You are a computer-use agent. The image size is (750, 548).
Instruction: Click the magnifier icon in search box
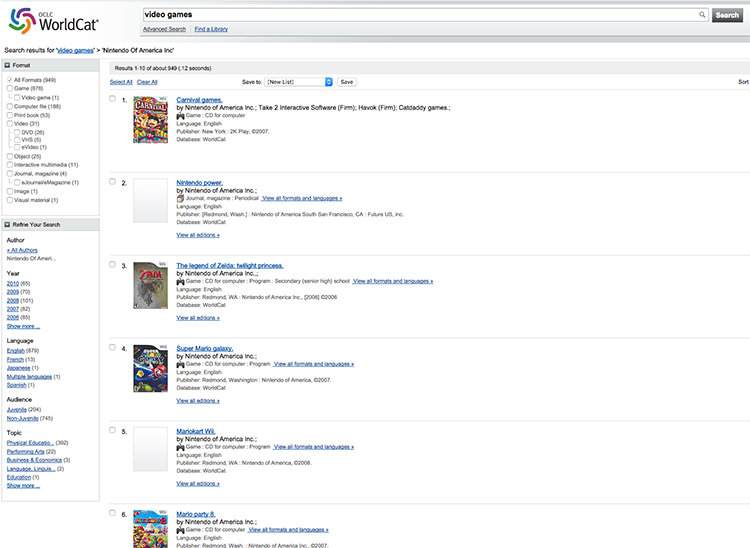(x=702, y=15)
